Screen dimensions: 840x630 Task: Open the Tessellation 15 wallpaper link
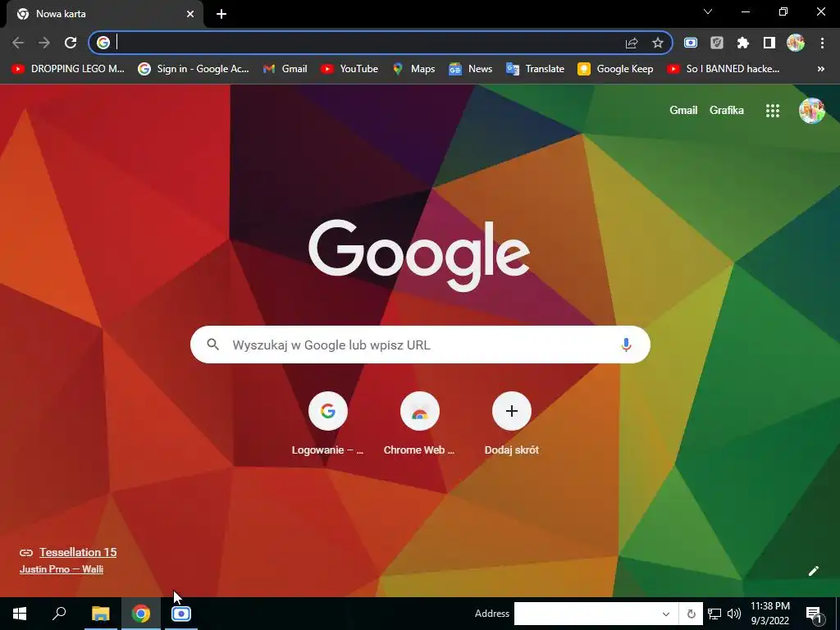78,552
